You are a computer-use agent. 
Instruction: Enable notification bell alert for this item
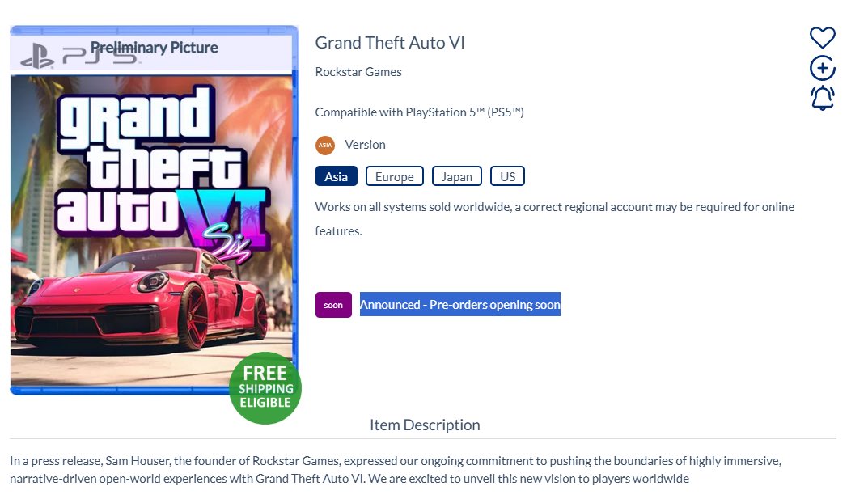coord(822,98)
